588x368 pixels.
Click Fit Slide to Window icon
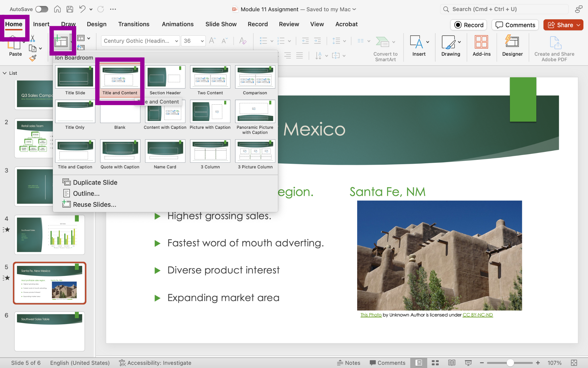tap(574, 363)
